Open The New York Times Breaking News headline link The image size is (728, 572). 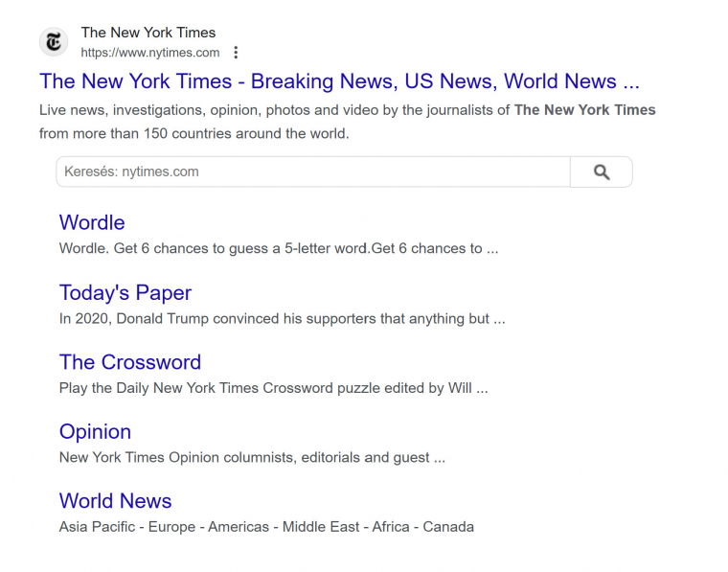[339, 81]
